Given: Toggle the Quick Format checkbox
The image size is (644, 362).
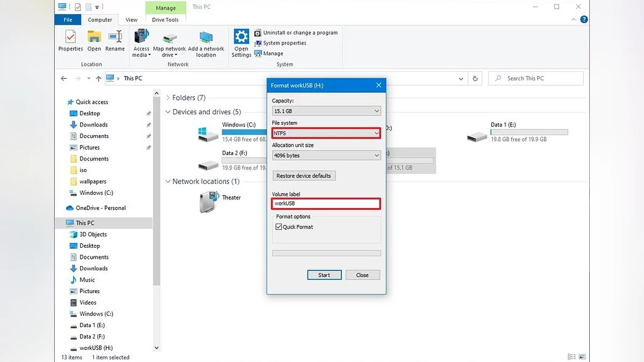Looking at the screenshot, I should (279, 227).
